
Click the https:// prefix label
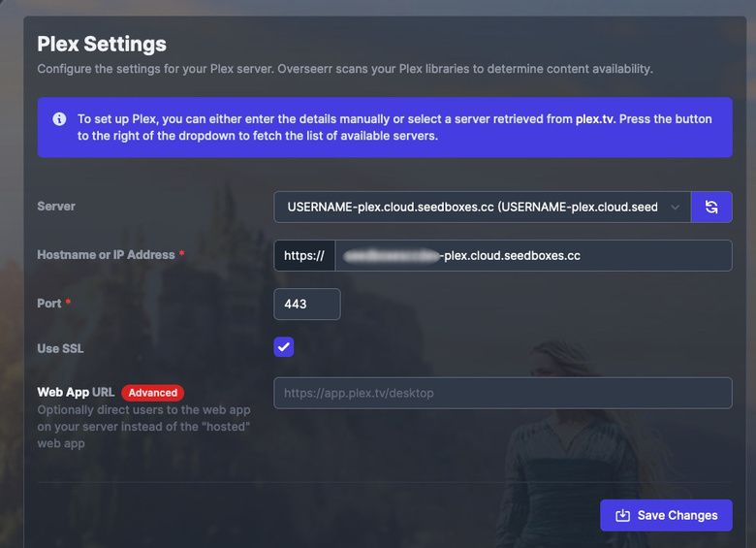(x=304, y=256)
